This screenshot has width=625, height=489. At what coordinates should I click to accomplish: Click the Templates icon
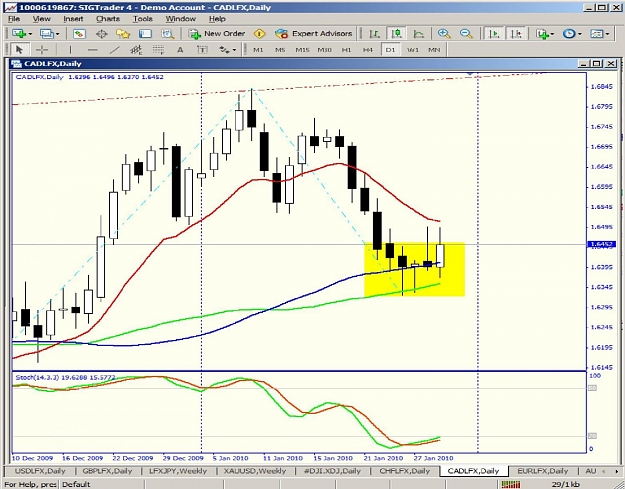pos(597,34)
